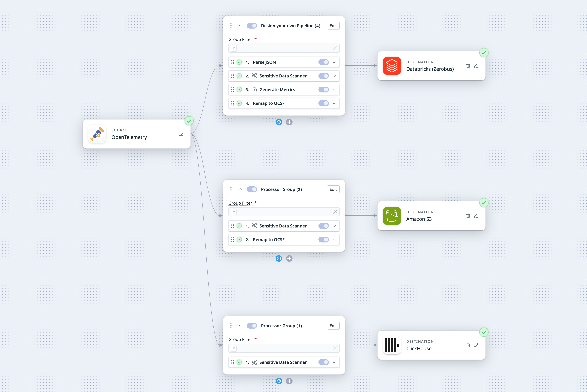This screenshot has width=587, height=392.
Task: Clear Group Filter in Processor Group (2)
Action: [x=335, y=212]
